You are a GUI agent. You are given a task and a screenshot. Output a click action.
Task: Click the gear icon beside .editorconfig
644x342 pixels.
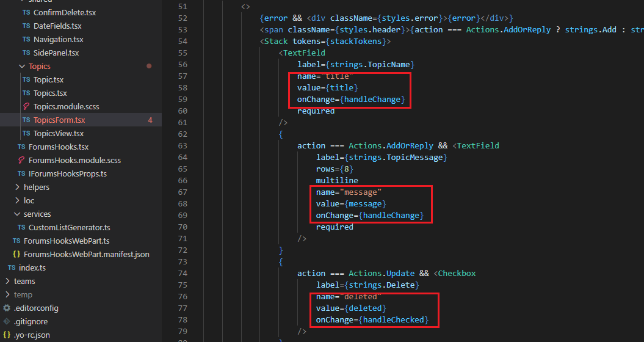pos(7,308)
